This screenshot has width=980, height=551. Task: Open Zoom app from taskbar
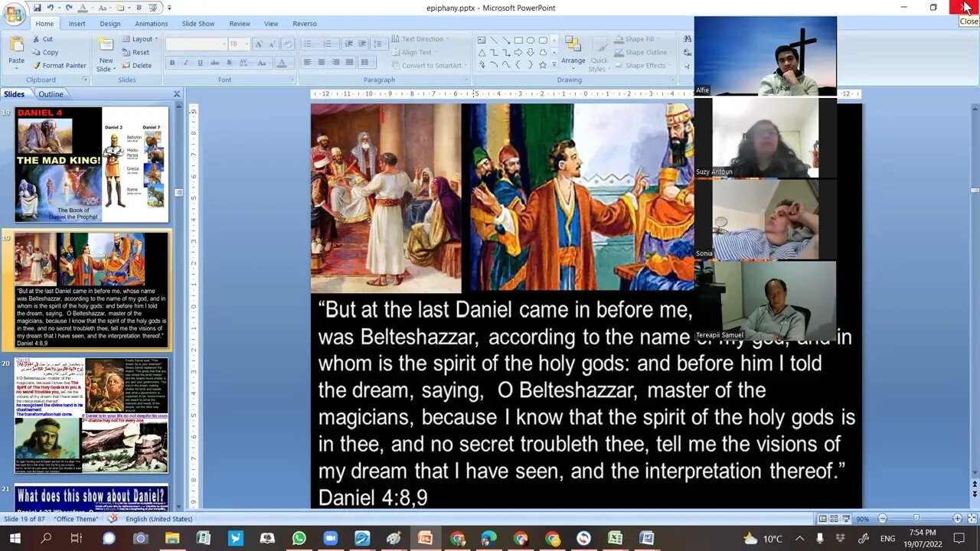point(331,539)
